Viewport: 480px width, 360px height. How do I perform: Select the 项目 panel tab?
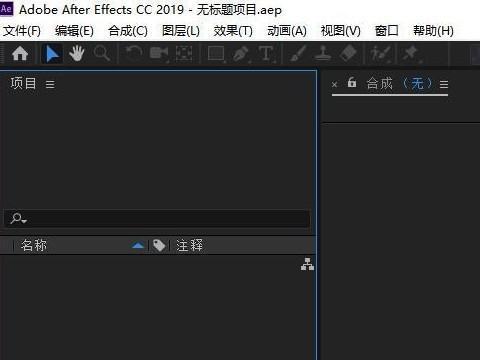click(23, 83)
